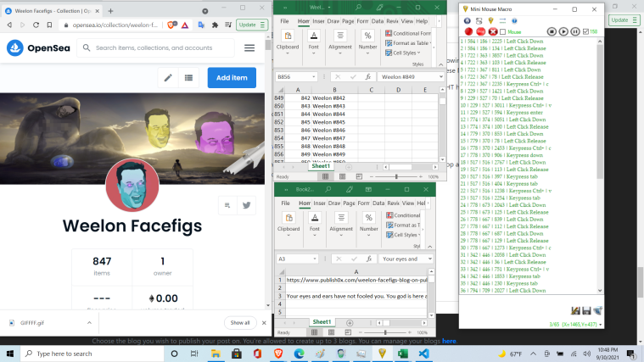Toggle the loop count 158 checkbox
The width and height of the screenshot is (644, 362).
585,31
